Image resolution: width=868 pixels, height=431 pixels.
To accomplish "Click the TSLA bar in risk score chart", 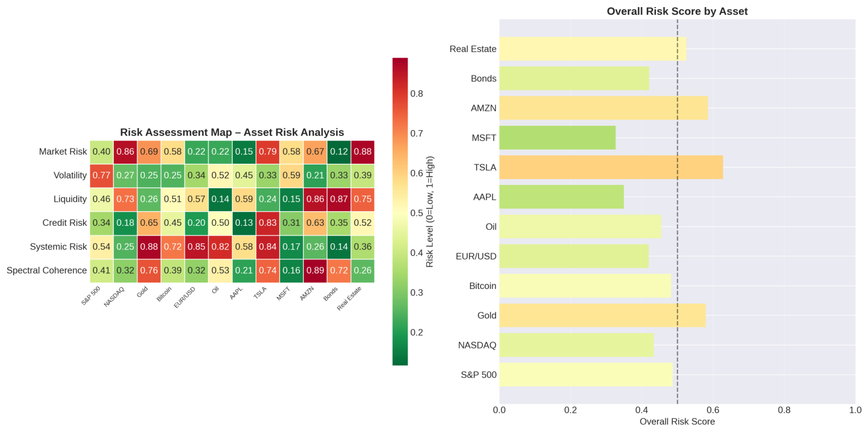I will point(611,167).
